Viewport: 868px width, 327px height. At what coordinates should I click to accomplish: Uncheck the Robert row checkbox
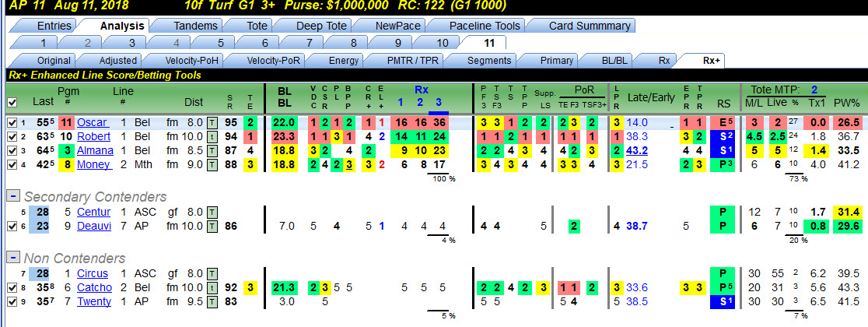click(x=12, y=136)
